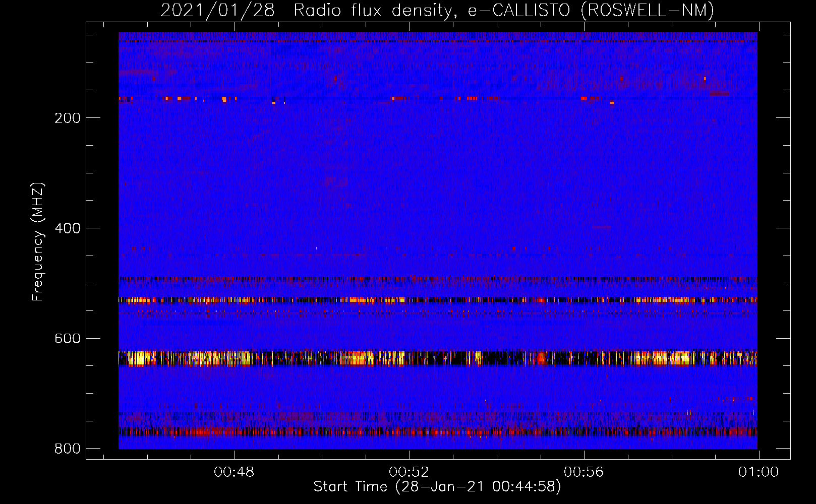The width and height of the screenshot is (816, 504).
Task: Click the 'Frequency (MHZ)' axis label
Action: 38,242
